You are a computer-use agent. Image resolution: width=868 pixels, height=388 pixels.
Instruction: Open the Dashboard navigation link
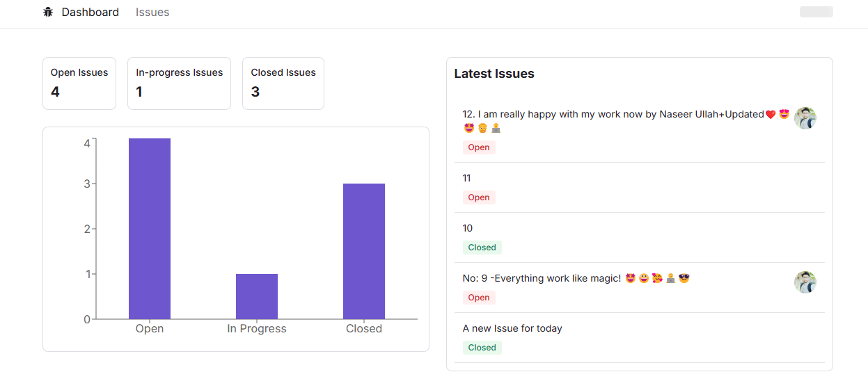[90, 13]
